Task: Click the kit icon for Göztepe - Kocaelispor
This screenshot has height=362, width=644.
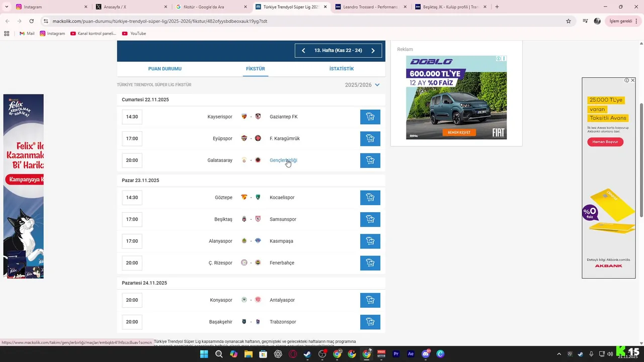Action: pyautogui.click(x=370, y=198)
